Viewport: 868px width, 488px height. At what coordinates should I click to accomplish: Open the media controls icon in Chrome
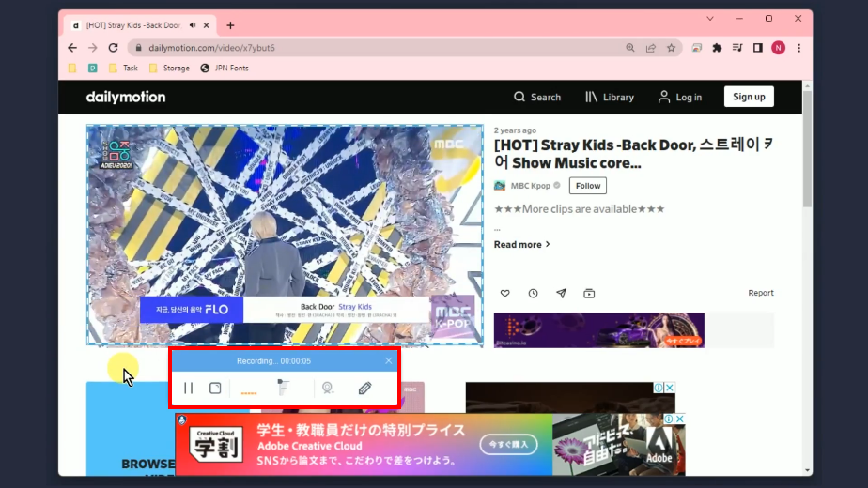(737, 48)
